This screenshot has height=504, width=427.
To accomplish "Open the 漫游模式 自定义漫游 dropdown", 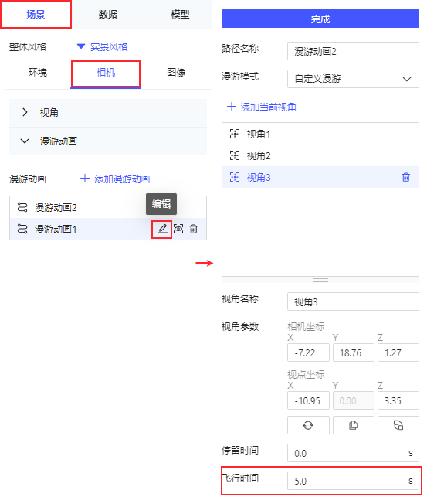I will pos(353,79).
